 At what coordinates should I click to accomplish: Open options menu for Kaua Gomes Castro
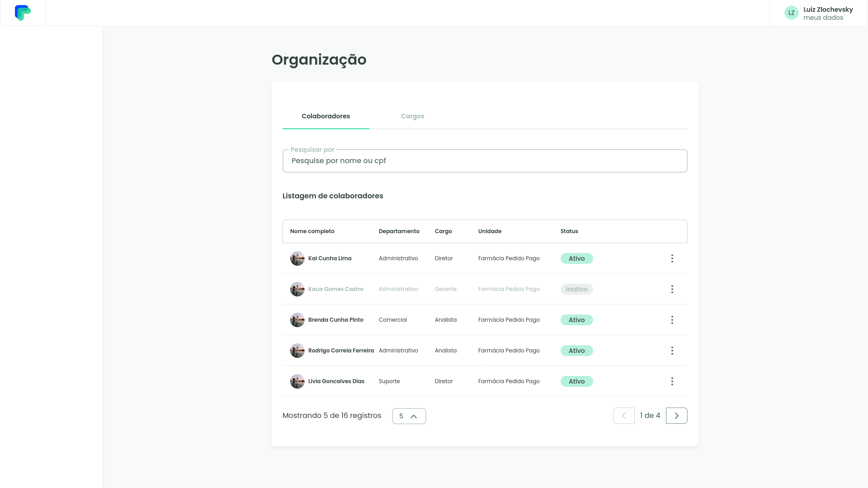tap(672, 289)
